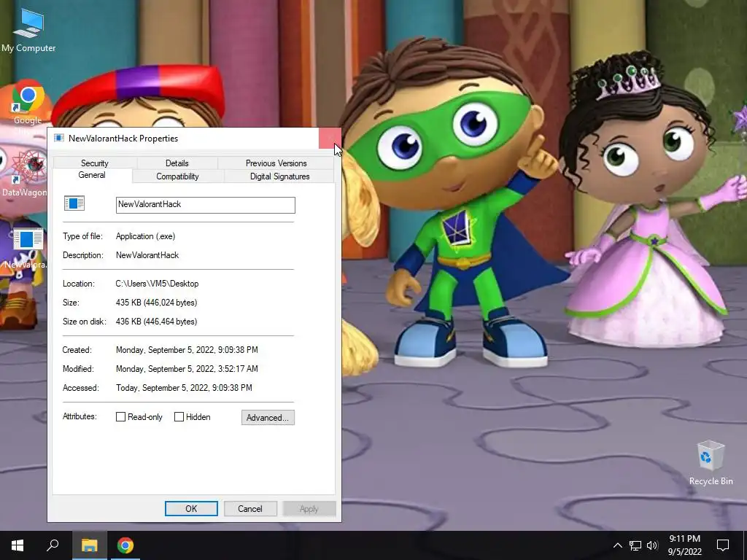
Task: Click the Type of file value Application (.exe)
Action: coord(146,236)
